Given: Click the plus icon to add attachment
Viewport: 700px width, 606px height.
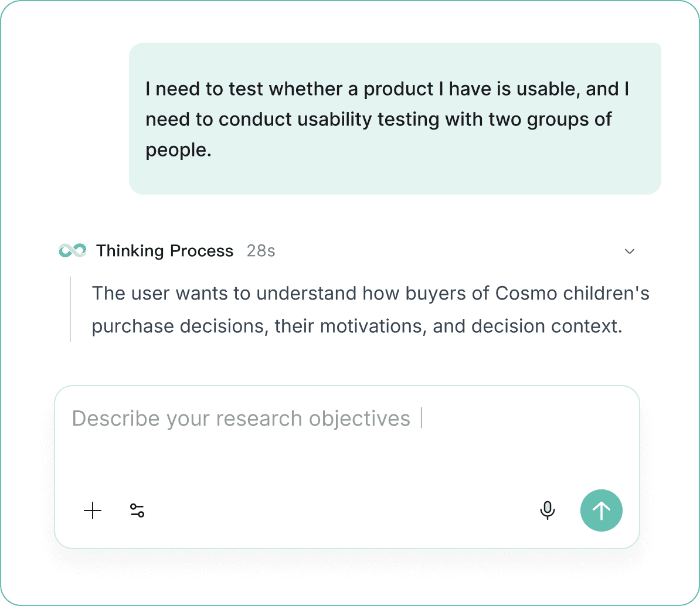Looking at the screenshot, I should [93, 510].
